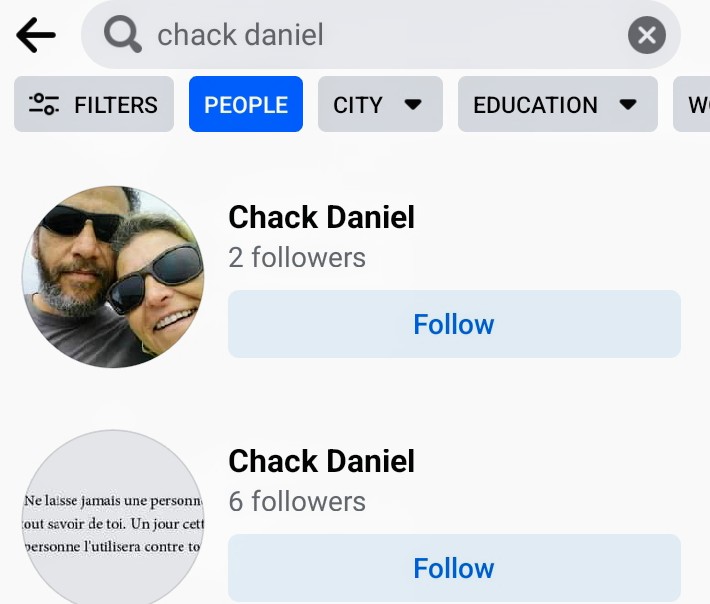Open the French quote profile picture
Screen dimensions: 710x604
coord(113,517)
